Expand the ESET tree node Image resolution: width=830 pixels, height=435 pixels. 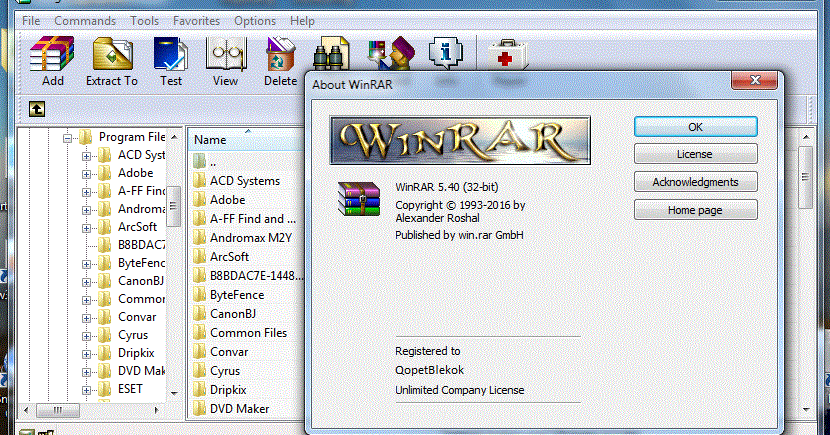pos(86,390)
